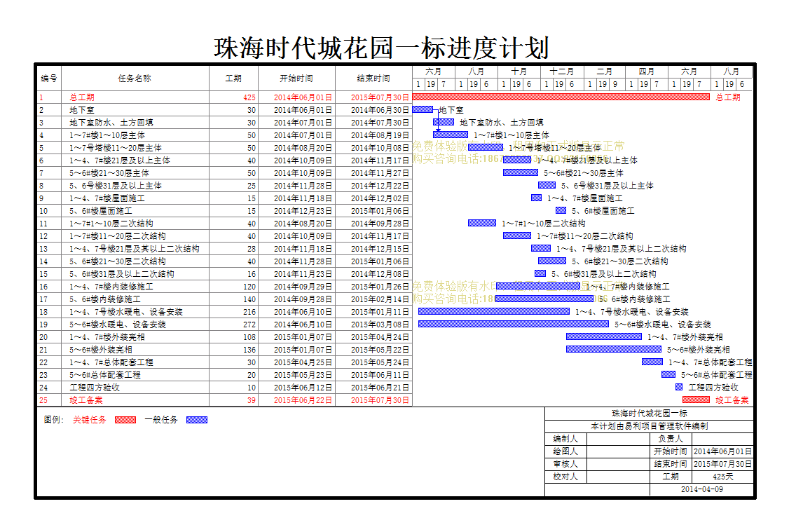Click the red 总工期 Gantt bar
789x532 pixels.
tap(561, 97)
